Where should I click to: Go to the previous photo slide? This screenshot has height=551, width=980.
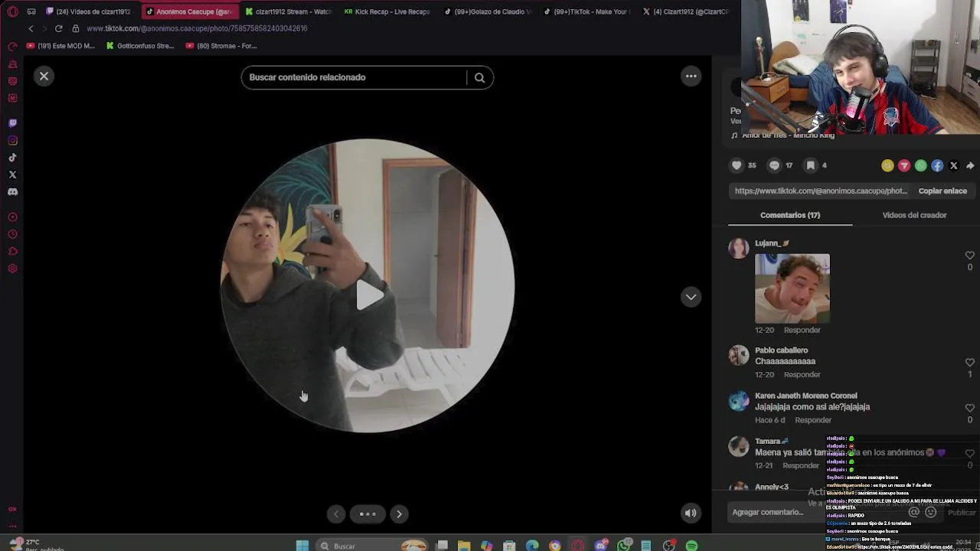point(336,514)
